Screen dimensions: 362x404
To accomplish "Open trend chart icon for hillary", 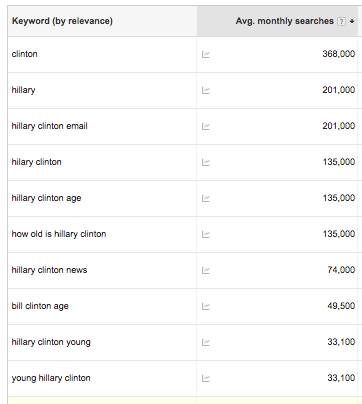I will pyautogui.click(x=206, y=90).
